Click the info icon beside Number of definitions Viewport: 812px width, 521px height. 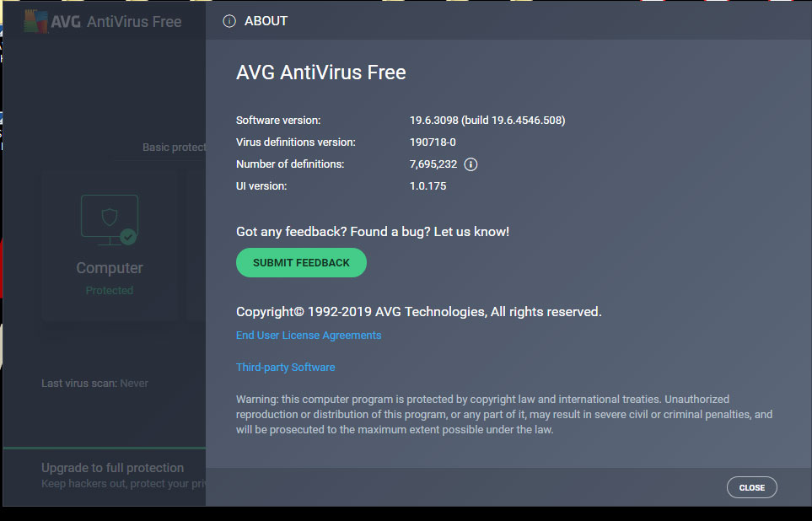[471, 164]
